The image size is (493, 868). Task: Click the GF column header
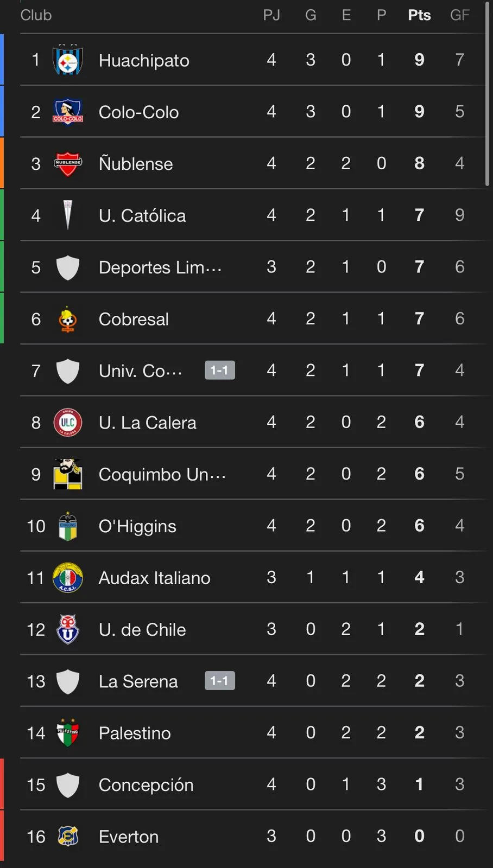(459, 15)
